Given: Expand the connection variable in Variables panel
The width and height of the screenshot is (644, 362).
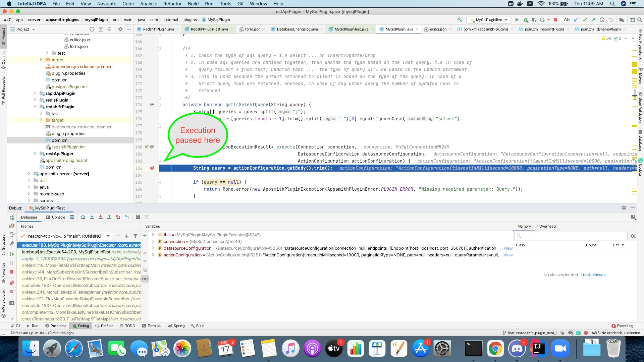Looking at the screenshot, I should (153, 241).
